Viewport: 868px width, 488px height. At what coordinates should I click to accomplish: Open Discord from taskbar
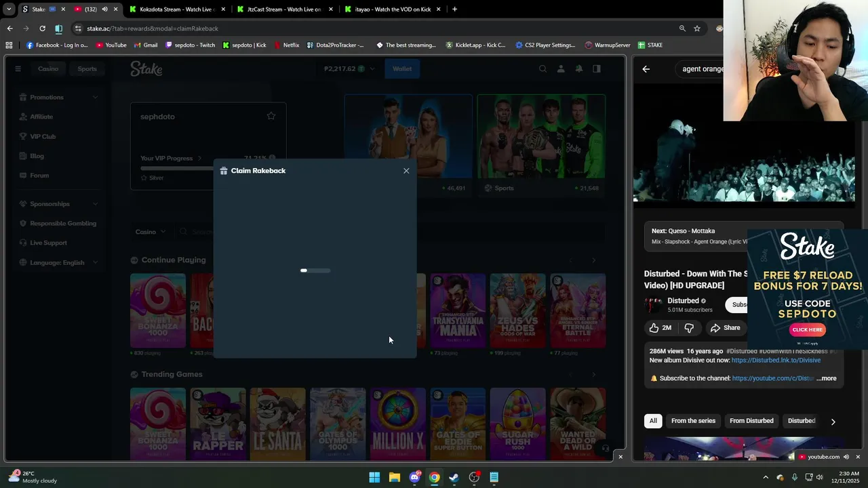(x=414, y=477)
